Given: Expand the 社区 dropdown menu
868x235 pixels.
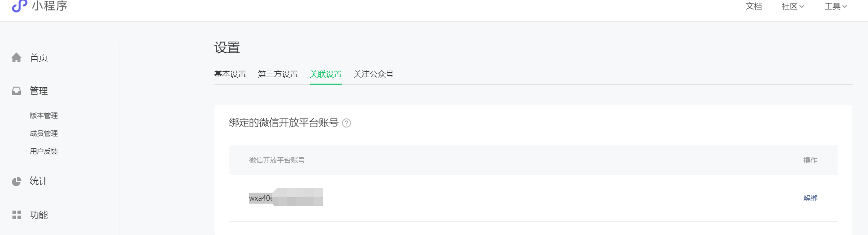Looking at the screenshot, I should pyautogui.click(x=793, y=6).
